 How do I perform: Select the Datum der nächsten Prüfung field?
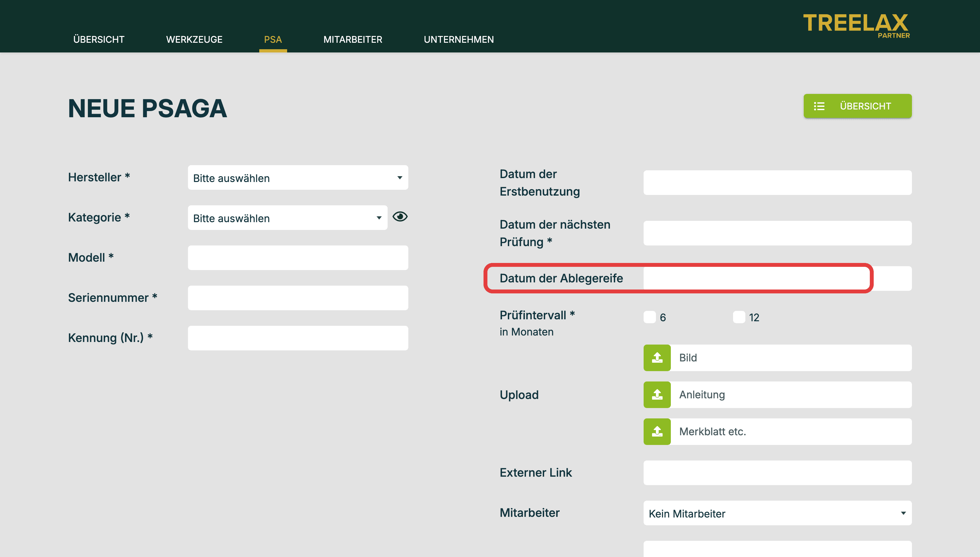coord(777,233)
